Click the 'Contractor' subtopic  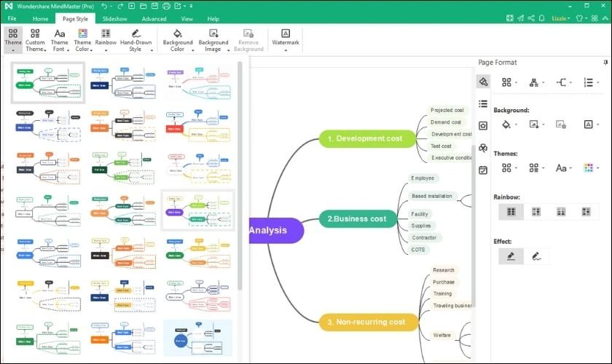pyautogui.click(x=424, y=237)
